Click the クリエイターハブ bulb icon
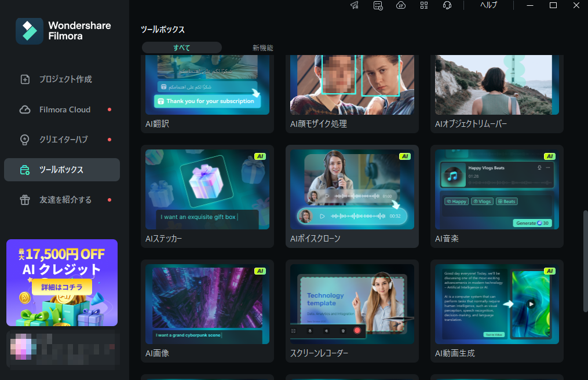 (25, 140)
